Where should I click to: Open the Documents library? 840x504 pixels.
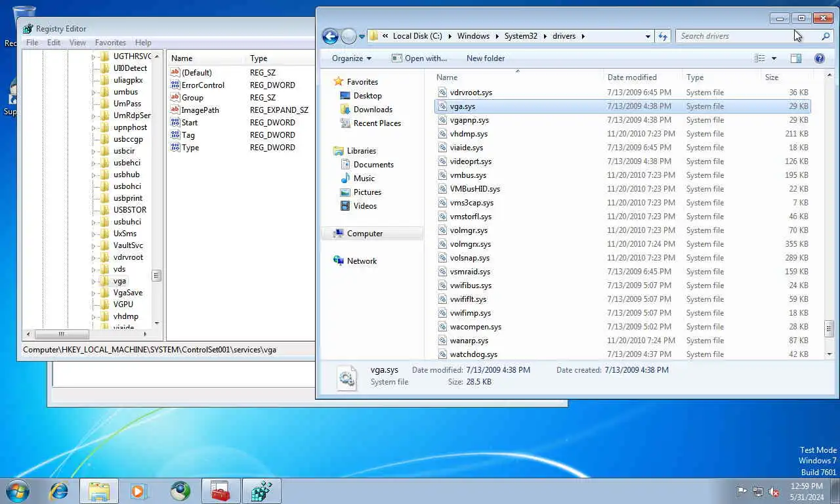point(373,165)
